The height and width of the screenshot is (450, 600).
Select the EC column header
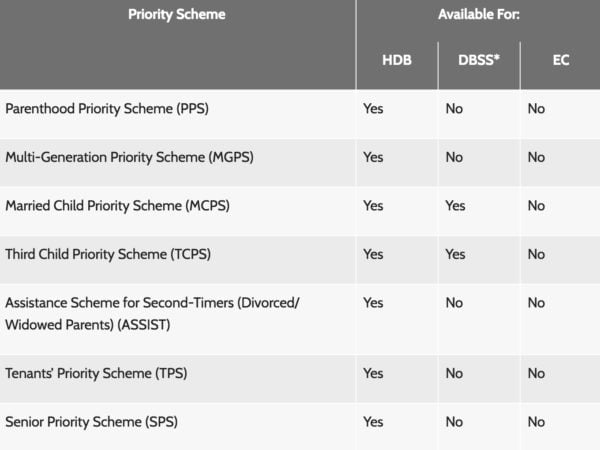(x=560, y=60)
